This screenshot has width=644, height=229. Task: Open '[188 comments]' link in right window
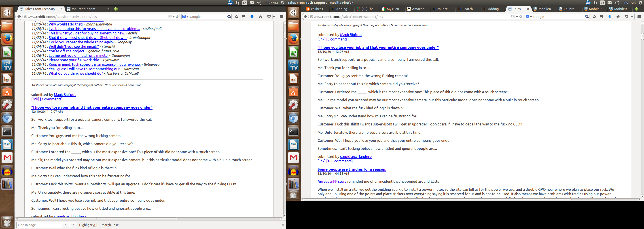(339, 161)
